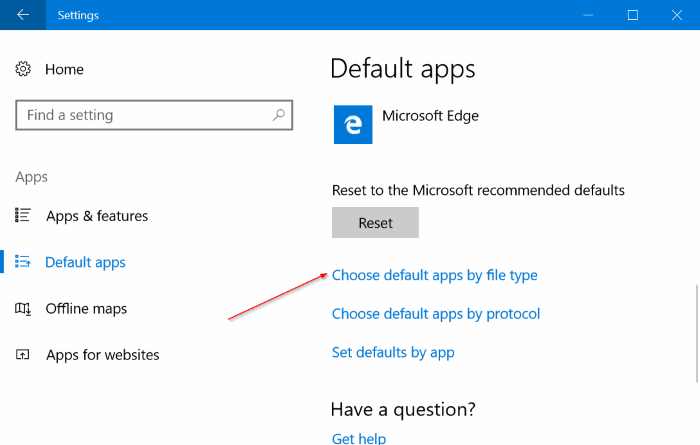700x445 pixels.
Task: Select Offline maps in the sidebar
Action: point(86,308)
